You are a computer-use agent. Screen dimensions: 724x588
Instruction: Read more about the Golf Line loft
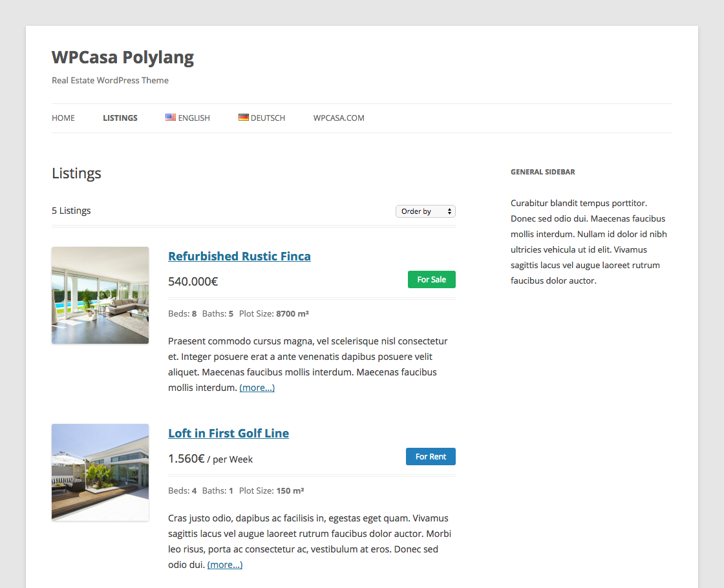(225, 565)
